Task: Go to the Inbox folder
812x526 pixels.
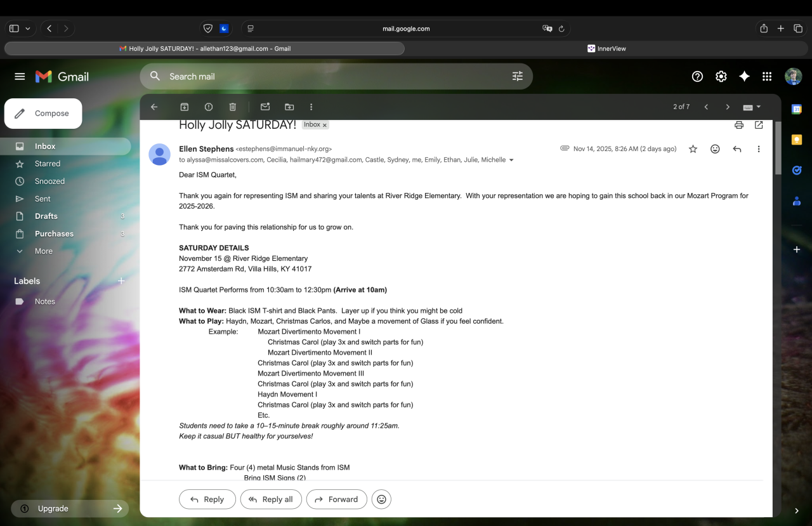Action: tap(66, 147)
